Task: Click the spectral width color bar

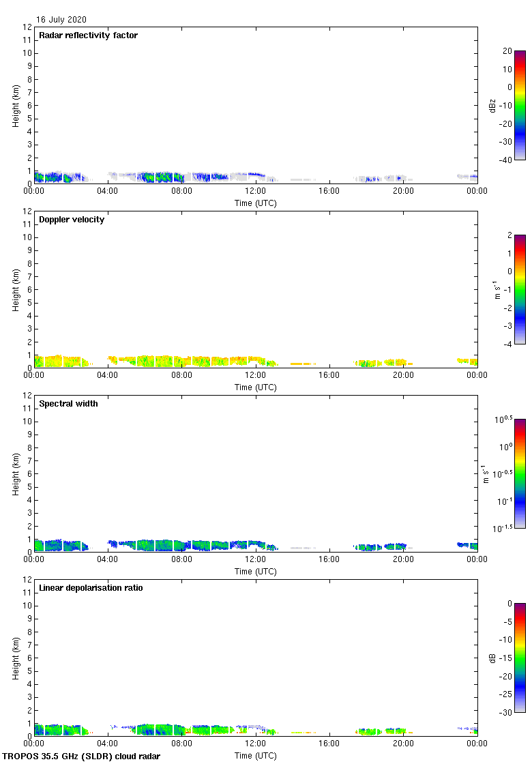Action: click(519, 473)
